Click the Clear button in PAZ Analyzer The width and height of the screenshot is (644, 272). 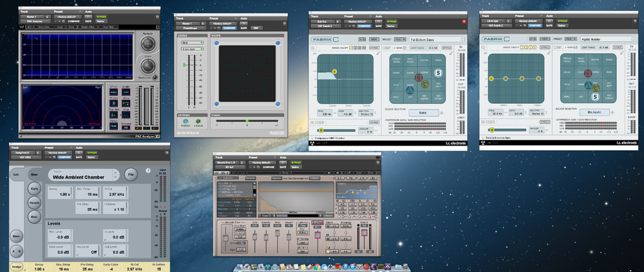click(x=126, y=115)
